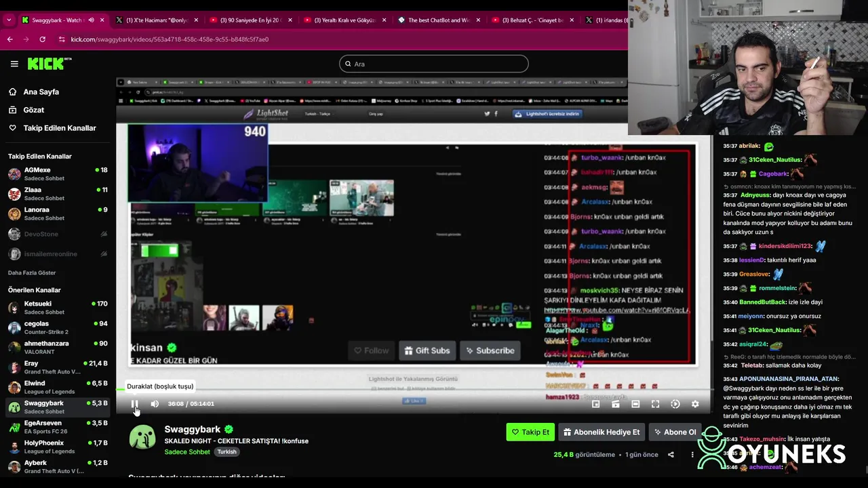Image resolution: width=868 pixels, height=488 pixels.
Task: Click the Turkish language tag
Action: pyautogui.click(x=227, y=452)
